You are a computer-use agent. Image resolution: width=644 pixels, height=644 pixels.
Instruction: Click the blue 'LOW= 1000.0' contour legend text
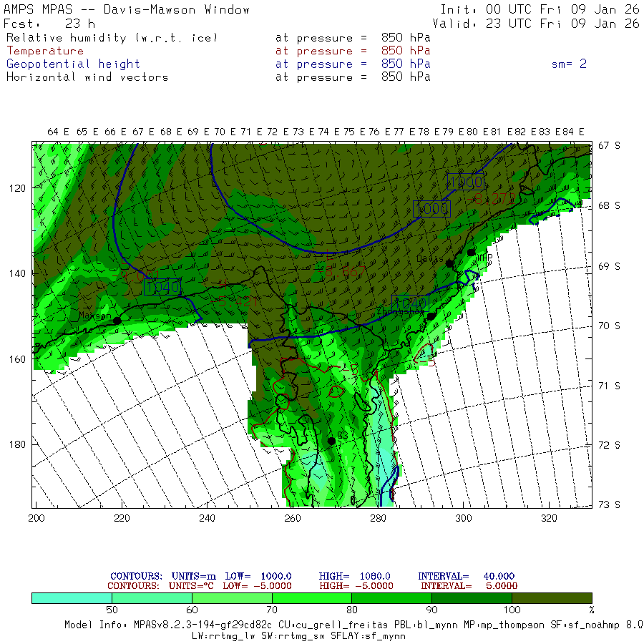point(258,576)
